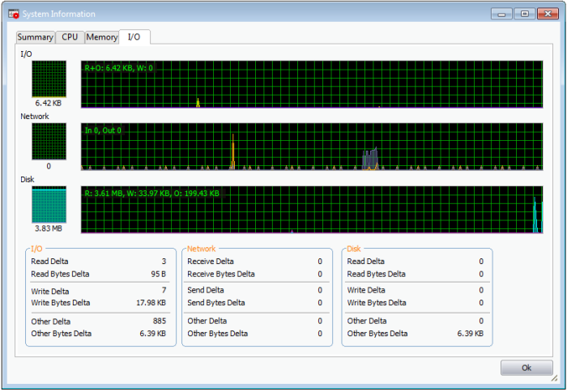
Task: Click the I/O group Write Delta value 7
Action: tap(164, 291)
